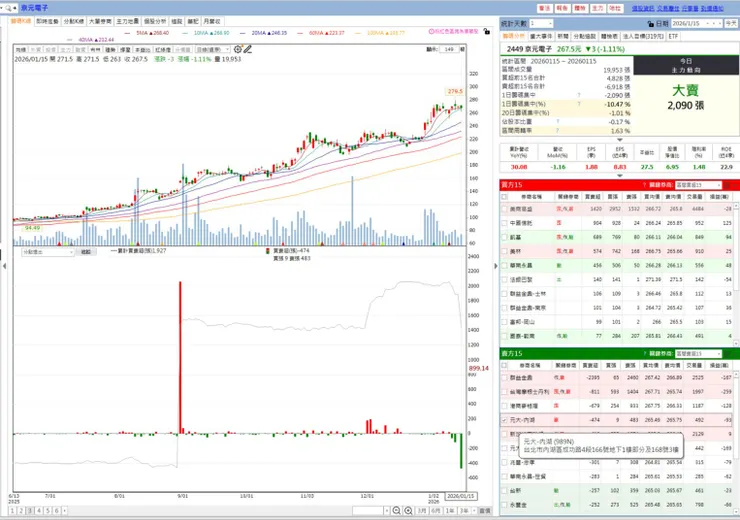
Task: Open the 日期 date picker dropdown
Action: point(707,23)
